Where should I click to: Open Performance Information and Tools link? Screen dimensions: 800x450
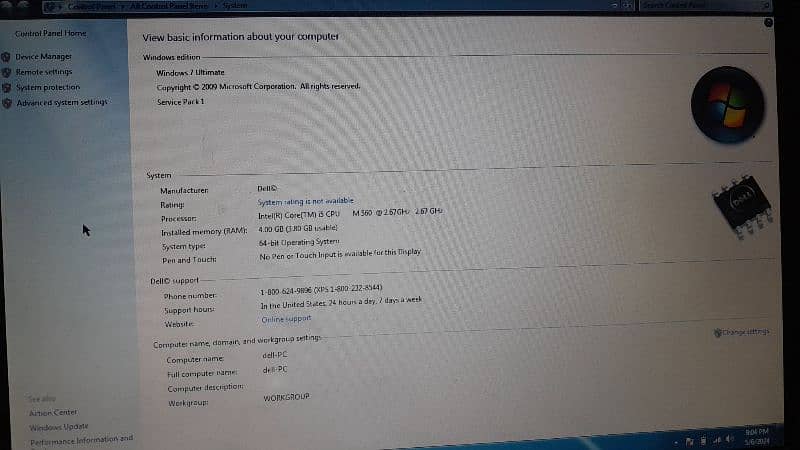click(82, 440)
